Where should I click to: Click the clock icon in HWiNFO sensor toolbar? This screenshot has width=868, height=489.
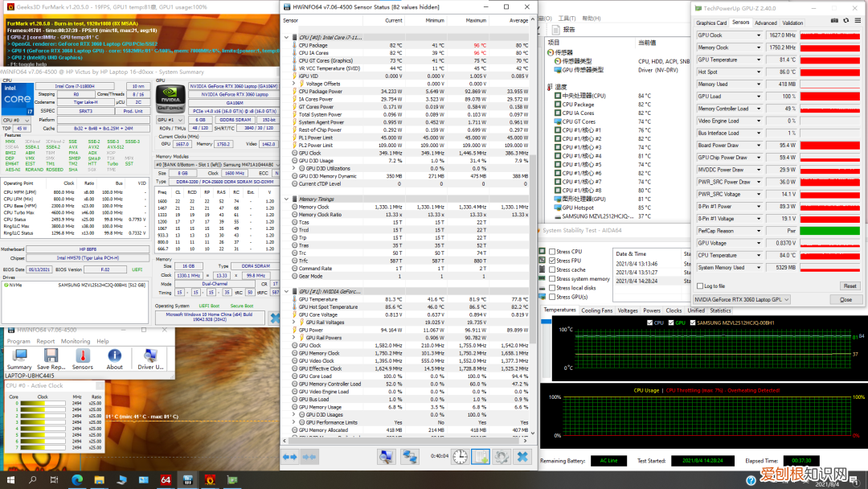(460, 457)
